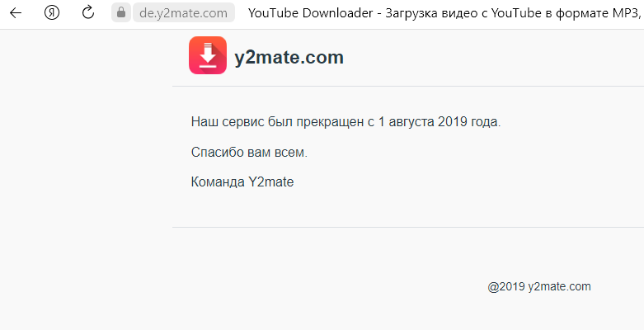Select the de.y2mate.com domain in address bar
The height and width of the screenshot is (330, 644).
point(183,12)
